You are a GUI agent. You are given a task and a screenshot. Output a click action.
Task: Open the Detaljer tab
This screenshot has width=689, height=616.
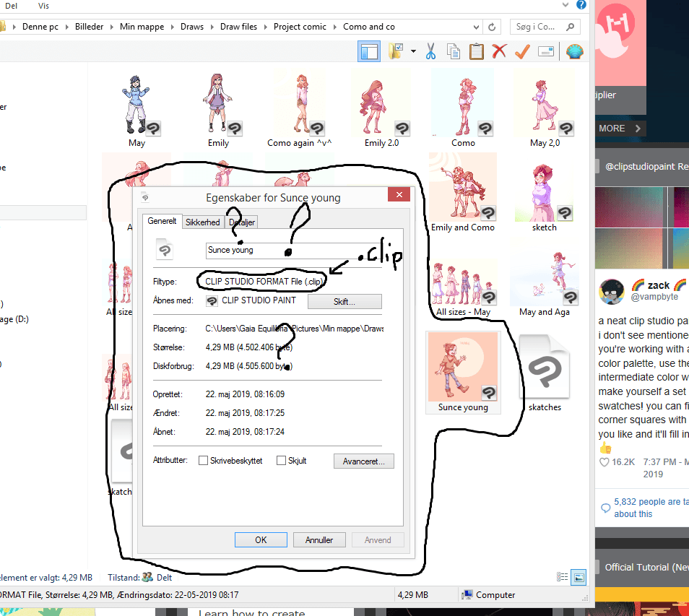[242, 222]
